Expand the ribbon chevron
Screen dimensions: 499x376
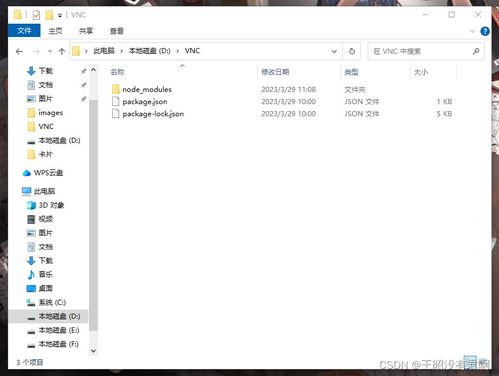pos(472,31)
